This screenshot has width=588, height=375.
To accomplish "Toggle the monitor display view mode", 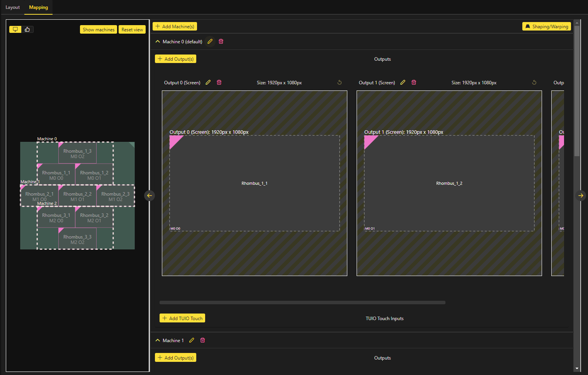I will (15, 29).
